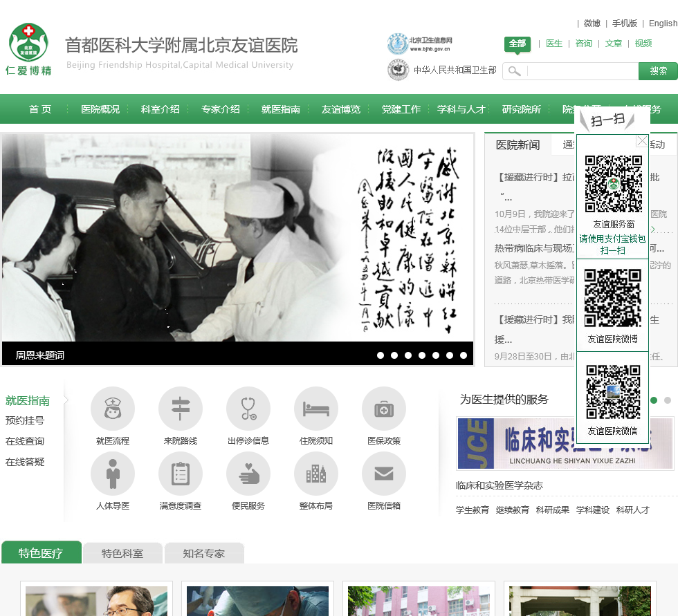The image size is (678, 616).
Task: Switch to the 医院新闻 tab
Action: pos(517,145)
